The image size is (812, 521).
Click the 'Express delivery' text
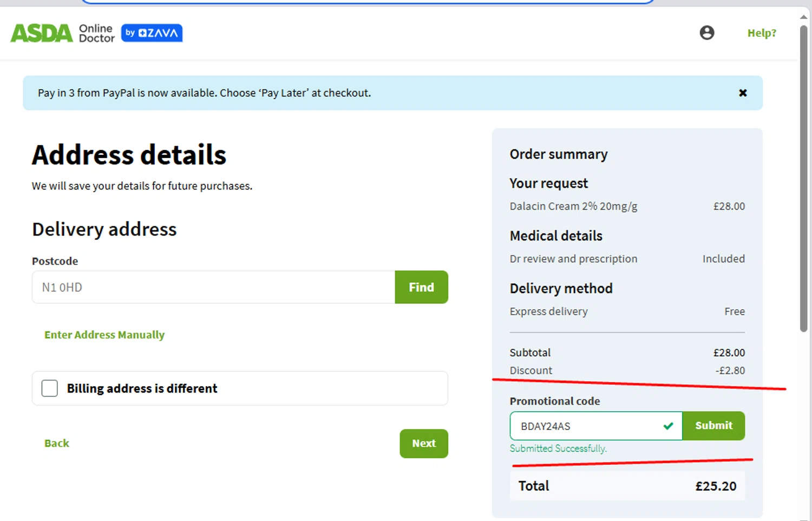548,311
